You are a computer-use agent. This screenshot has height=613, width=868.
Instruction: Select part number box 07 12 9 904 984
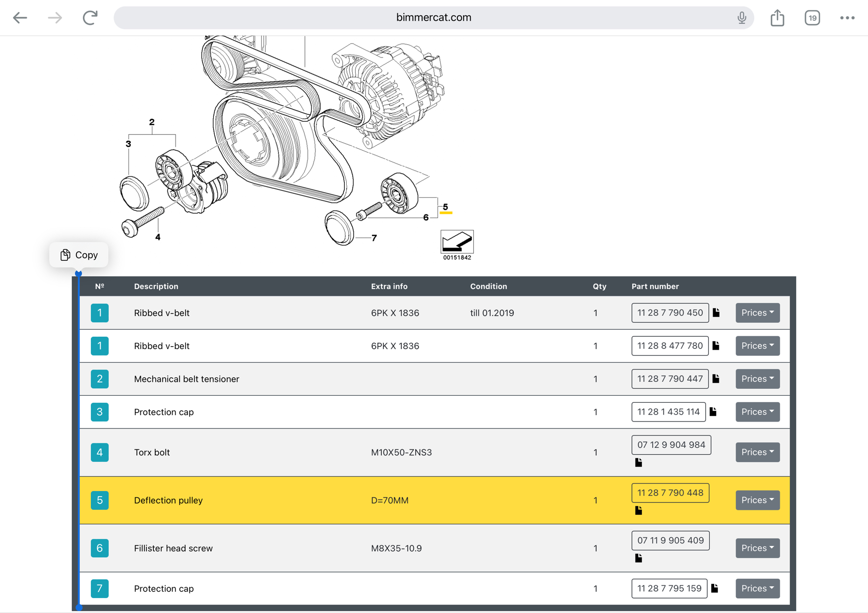point(671,445)
